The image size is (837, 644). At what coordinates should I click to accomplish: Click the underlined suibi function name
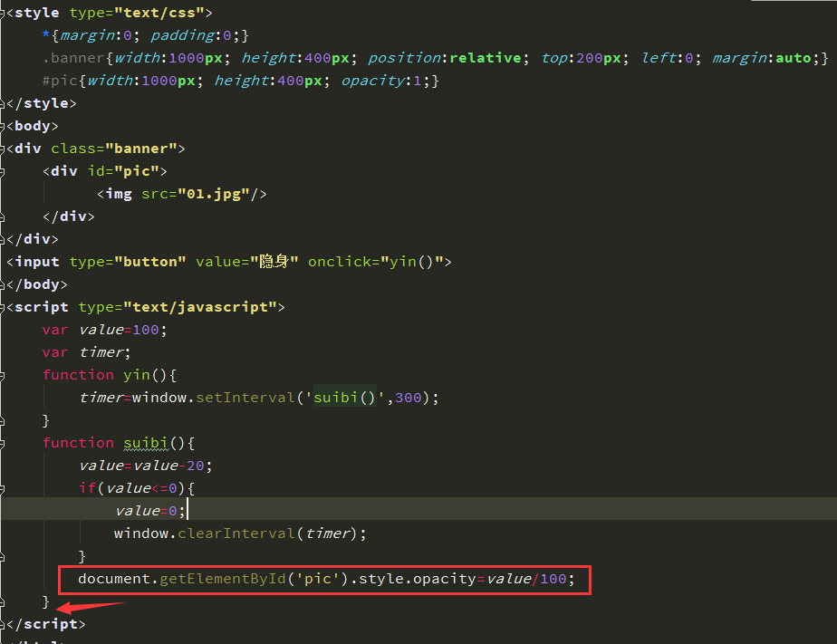tap(146, 444)
